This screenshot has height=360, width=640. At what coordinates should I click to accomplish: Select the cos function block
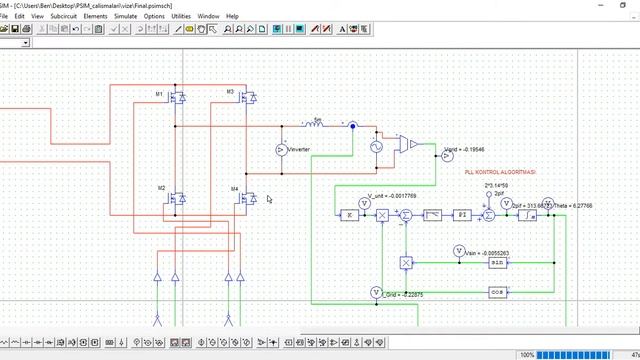pyautogui.click(x=498, y=292)
